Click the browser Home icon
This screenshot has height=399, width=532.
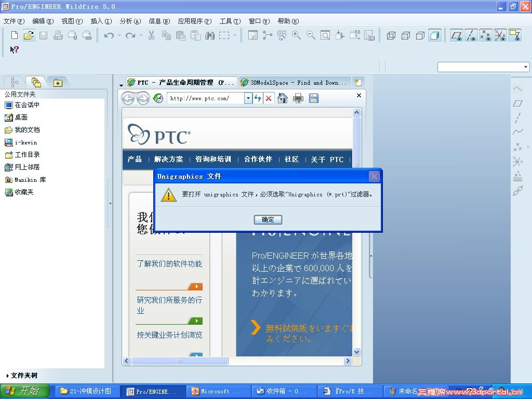[x=282, y=98]
